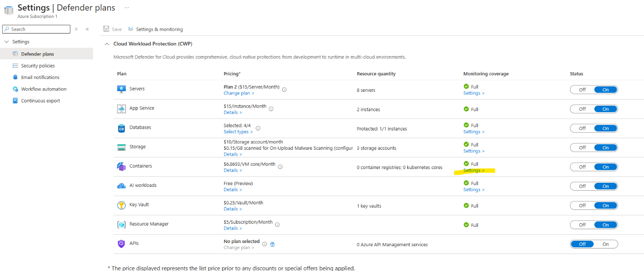Collapse the sidebar with double chevron
644x271 pixels.
pyautogui.click(x=87, y=29)
